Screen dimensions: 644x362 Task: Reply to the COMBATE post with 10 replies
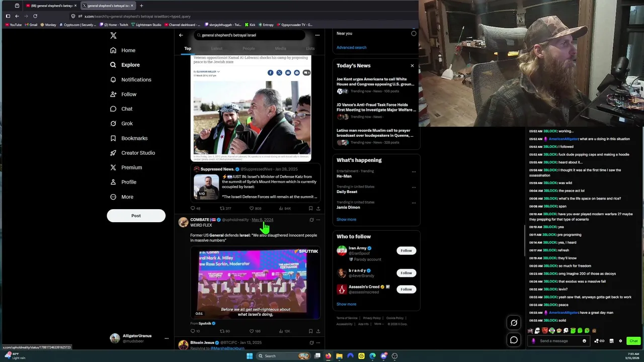click(195, 331)
